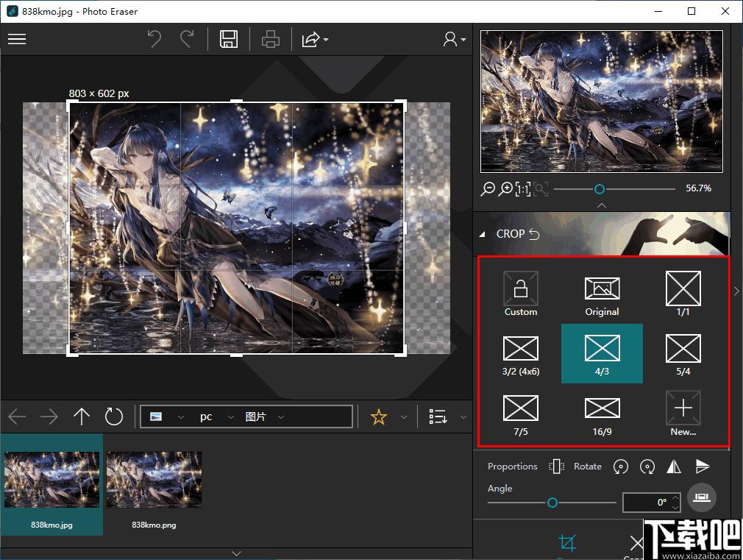Navigate back in file browser

pyautogui.click(x=17, y=417)
